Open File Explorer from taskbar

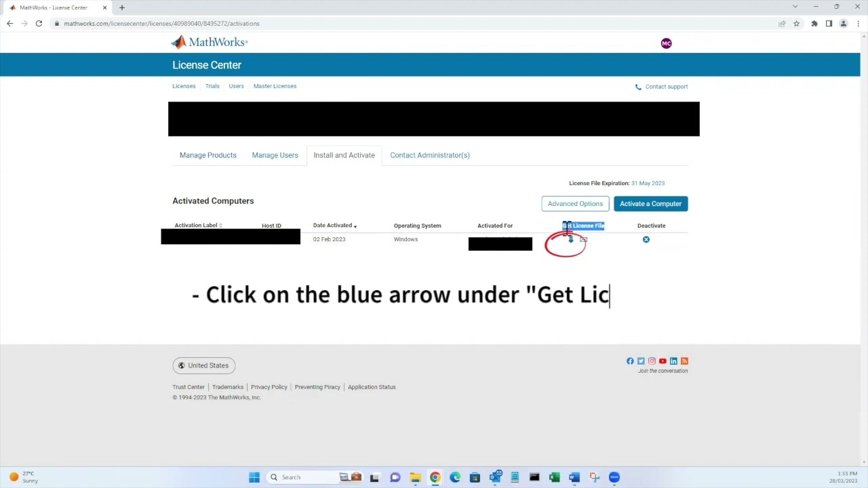(x=415, y=477)
